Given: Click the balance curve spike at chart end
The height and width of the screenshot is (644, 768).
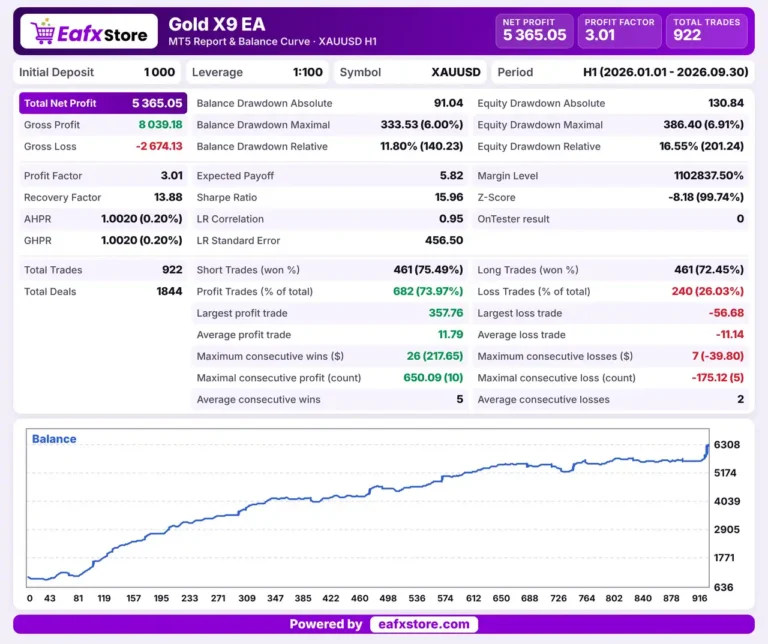Looking at the screenshot, I should point(707,451).
